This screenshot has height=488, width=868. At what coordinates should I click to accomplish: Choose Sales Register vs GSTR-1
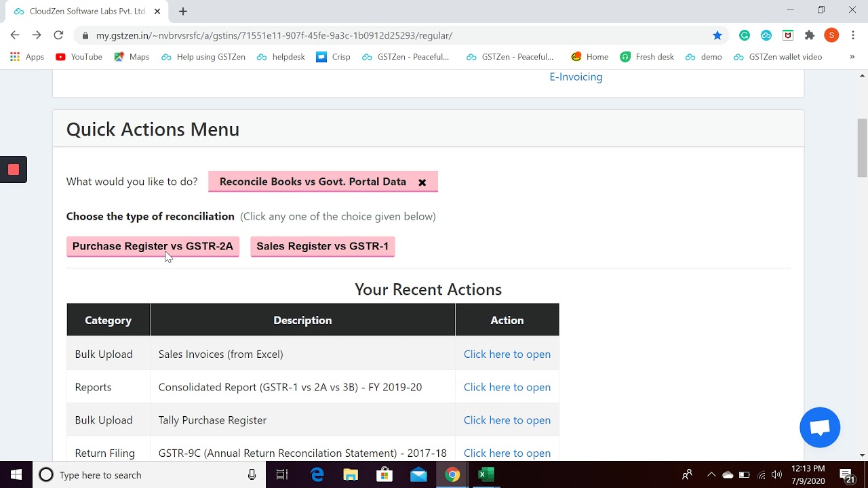[x=323, y=246]
